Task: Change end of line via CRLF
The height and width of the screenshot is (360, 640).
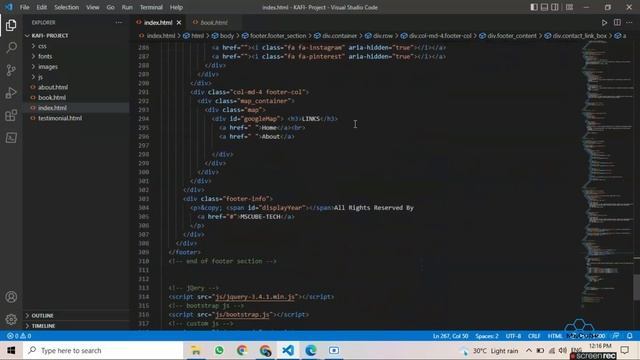Action: pyautogui.click(x=534, y=336)
